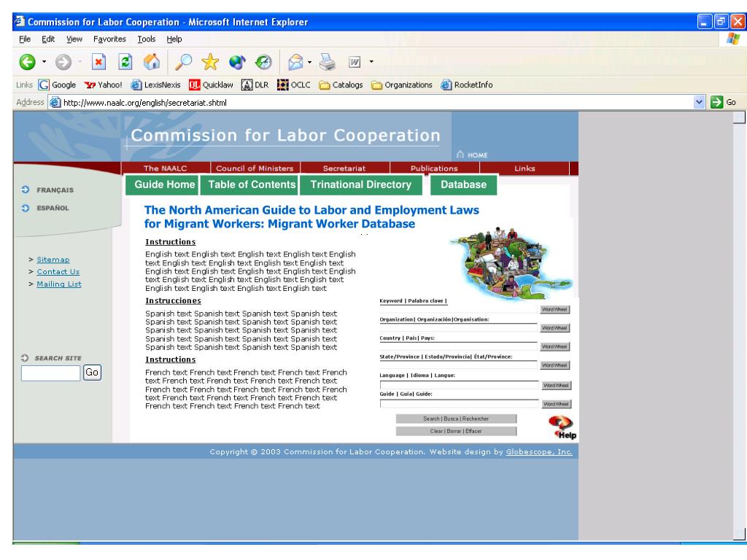This screenshot has width=747, height=560.
Task: Select the Publications navigation tab
Action: 434,168
